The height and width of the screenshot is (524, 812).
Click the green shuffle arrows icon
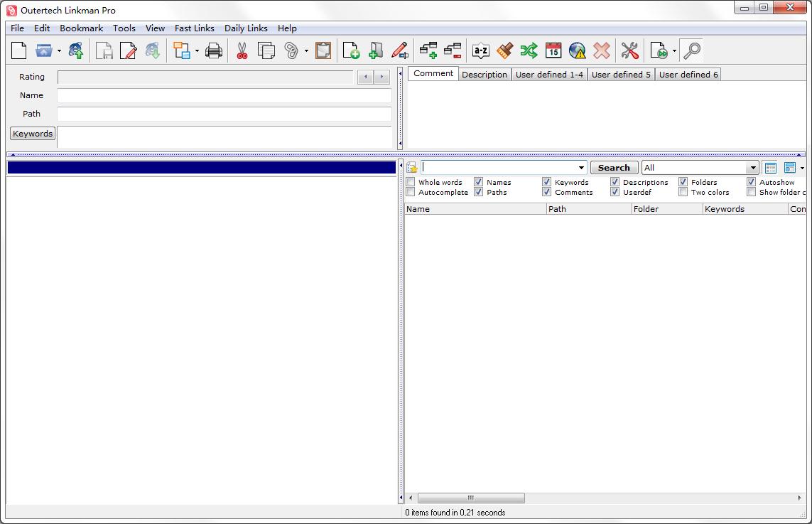pos(529,50)
